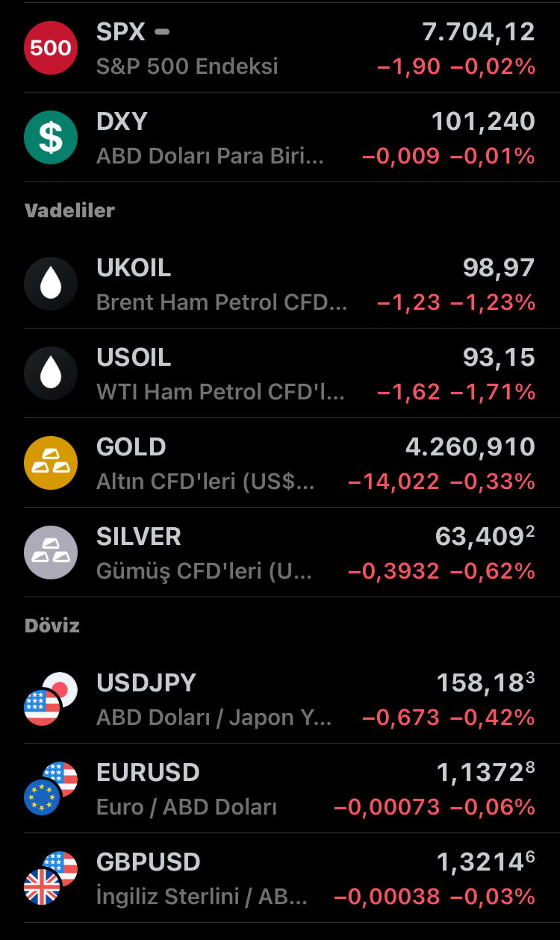Open the USDJPY flag pair icon
Screen dimensions: 560x940
[51, 699]
